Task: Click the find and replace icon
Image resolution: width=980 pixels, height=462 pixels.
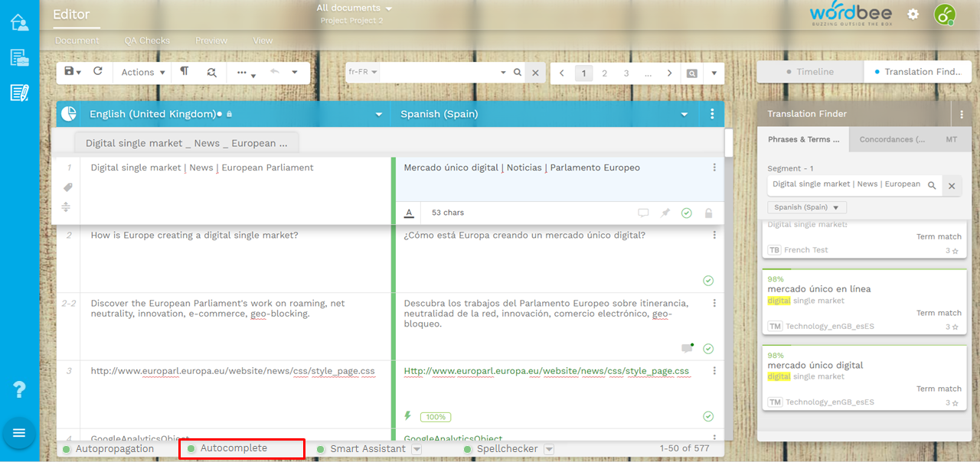Action: point(211,73)
